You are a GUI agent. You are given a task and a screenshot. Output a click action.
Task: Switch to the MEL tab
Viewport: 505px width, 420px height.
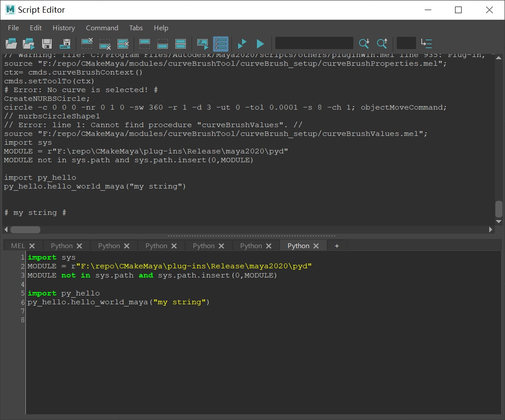point(18,246)
